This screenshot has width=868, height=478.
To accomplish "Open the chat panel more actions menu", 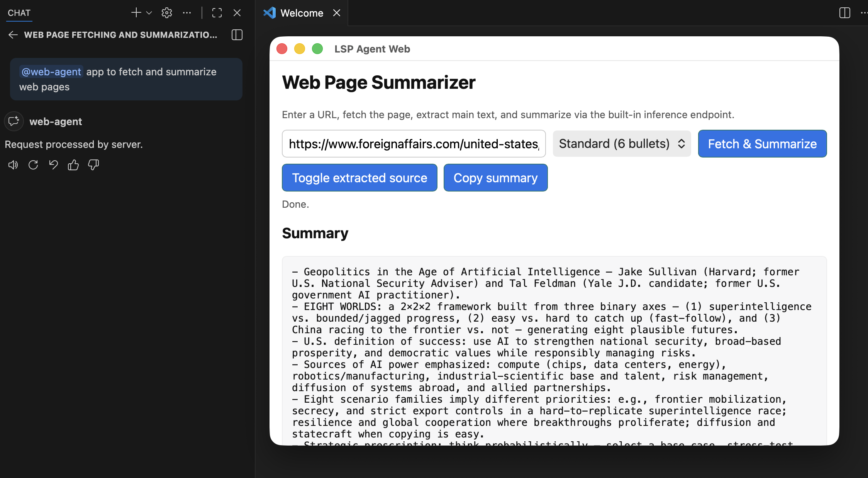I will (187, 13).
